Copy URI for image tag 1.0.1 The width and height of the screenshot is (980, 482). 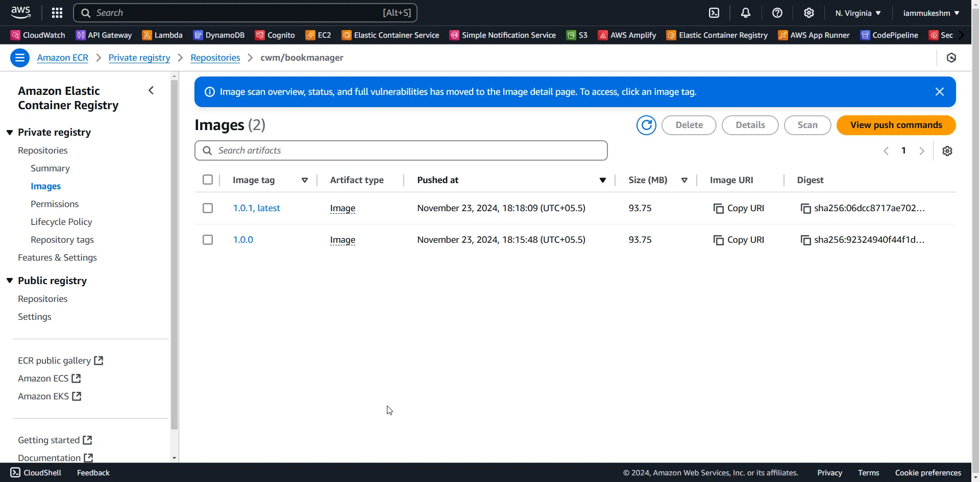[x=739, y=208]
